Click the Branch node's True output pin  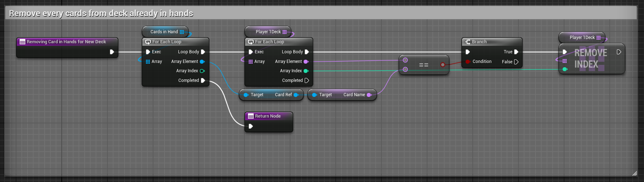[516, 52]
